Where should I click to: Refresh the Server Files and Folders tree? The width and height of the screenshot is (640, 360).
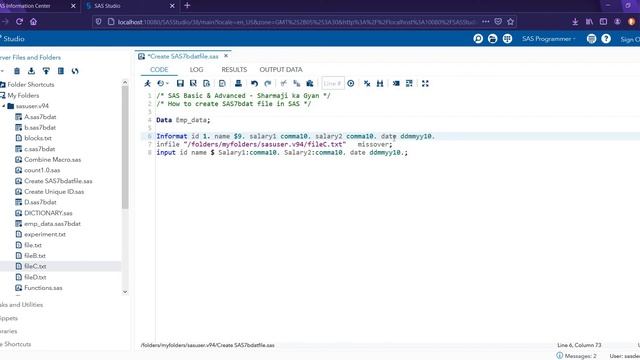75,71
